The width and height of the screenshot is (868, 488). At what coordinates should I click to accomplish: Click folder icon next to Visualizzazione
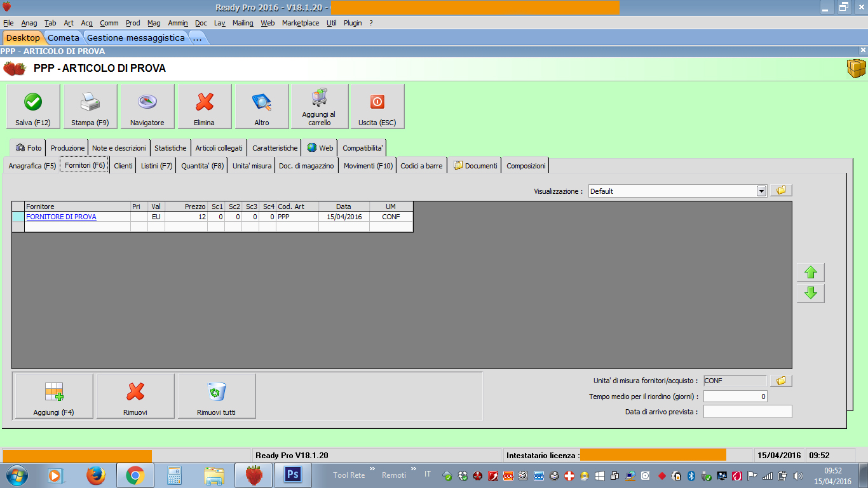click(x=781, y=191)
